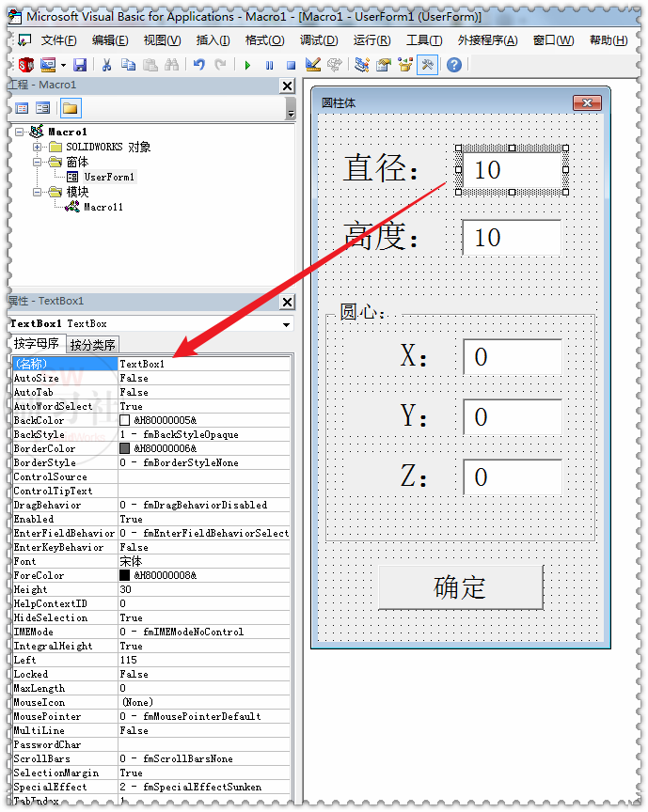Image resolution: width=648 pixels, height=812 pixels.
Task: Switch to 按字母序 tab
Action: (37, 343)
